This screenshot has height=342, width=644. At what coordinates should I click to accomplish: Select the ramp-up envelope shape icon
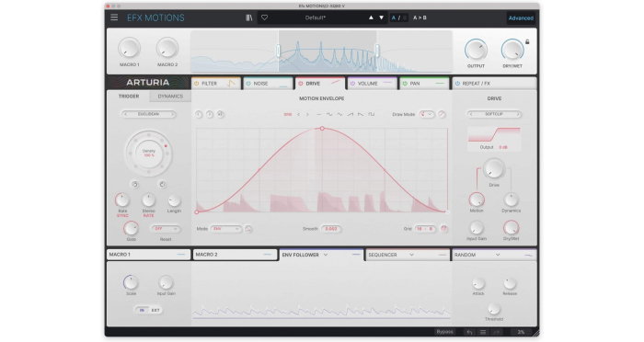point(350,114)
